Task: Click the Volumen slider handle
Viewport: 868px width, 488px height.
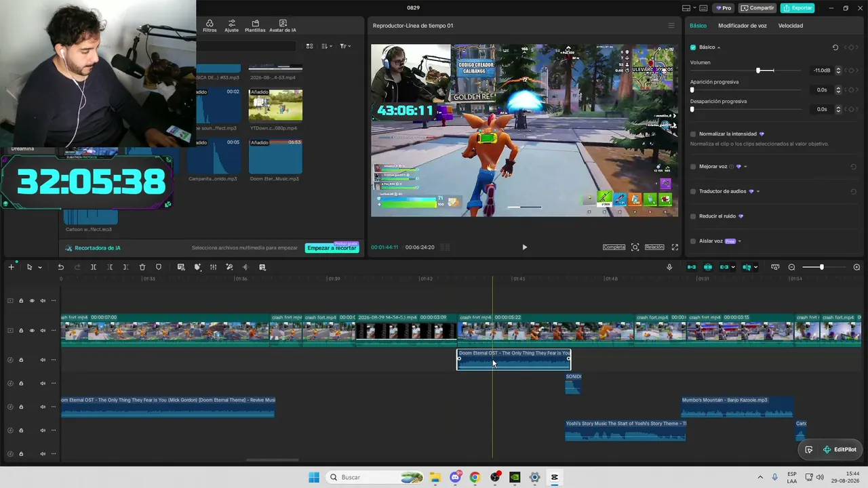Action: pyautogui.click(x=759, y=70)
